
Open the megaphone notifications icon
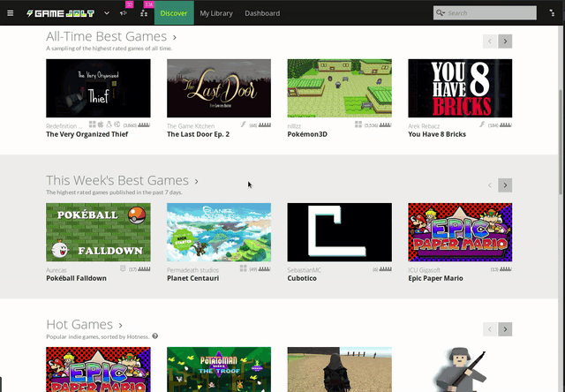(x=124, y=13)
